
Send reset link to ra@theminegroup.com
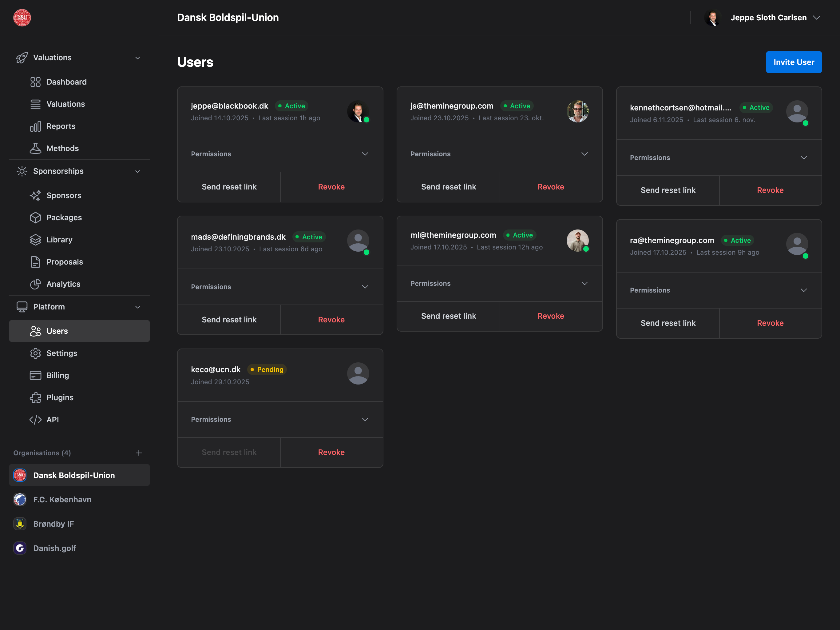pyautogui.click(x=668, y=323)
